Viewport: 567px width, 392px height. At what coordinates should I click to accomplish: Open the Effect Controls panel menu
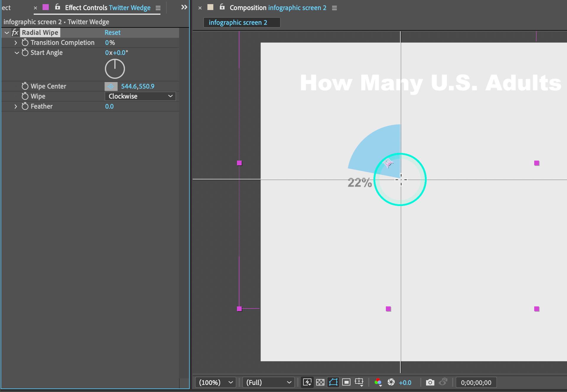158,8
